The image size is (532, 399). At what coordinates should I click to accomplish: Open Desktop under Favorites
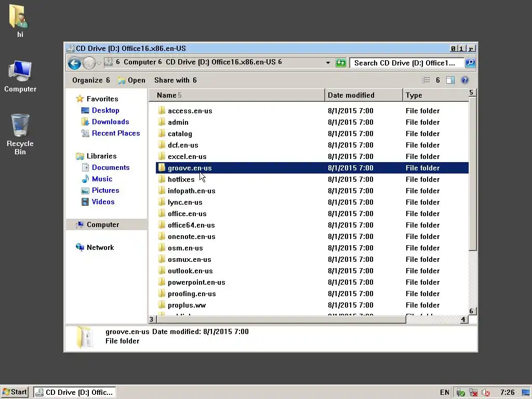click(x=100, y=110)
